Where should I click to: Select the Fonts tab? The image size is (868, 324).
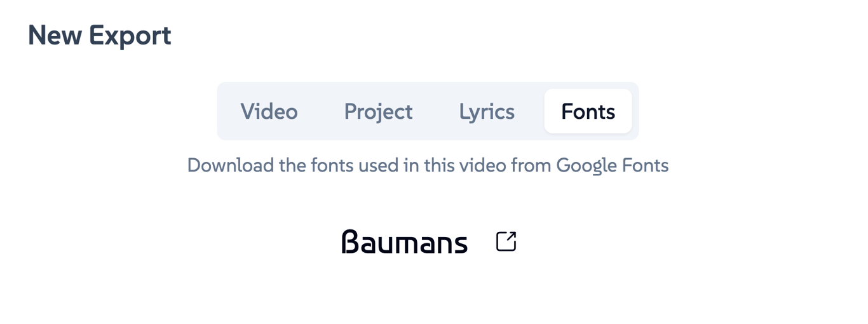click(588, 111)
